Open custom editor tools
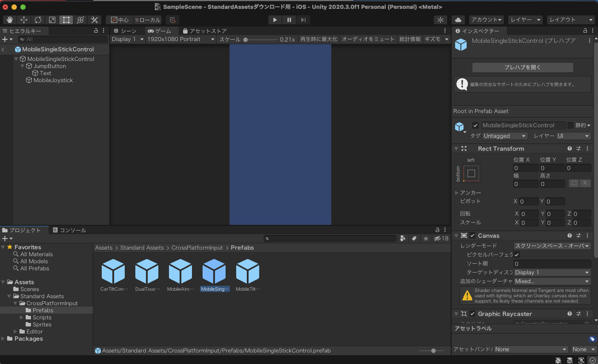 point(94,20)
